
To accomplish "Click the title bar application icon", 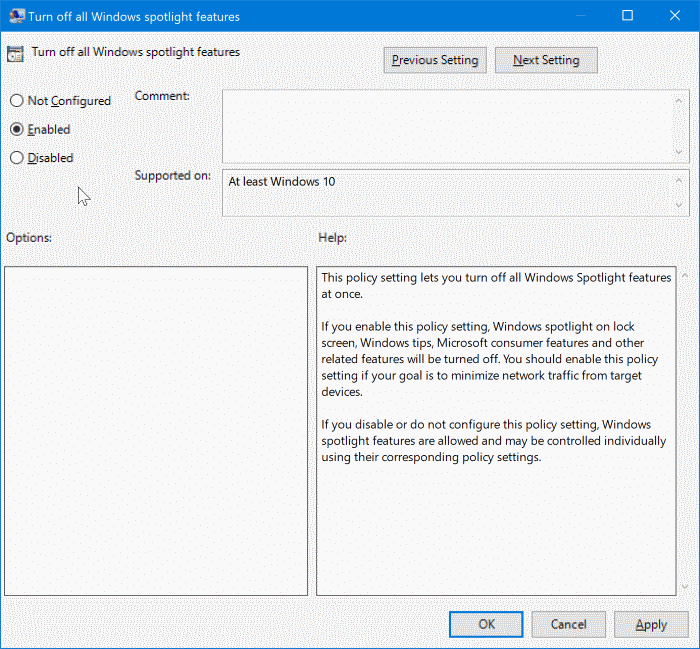I will coord(17,16).
